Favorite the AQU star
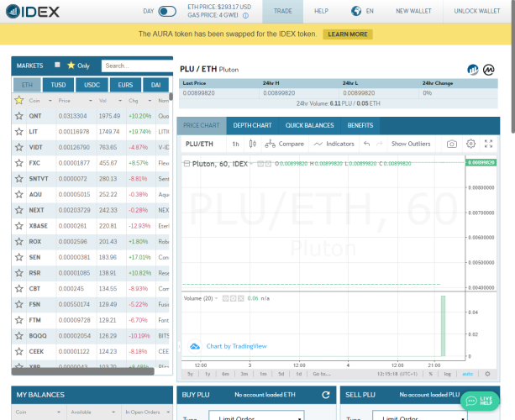This screenshot has height=420, width=515. [19, 194]
